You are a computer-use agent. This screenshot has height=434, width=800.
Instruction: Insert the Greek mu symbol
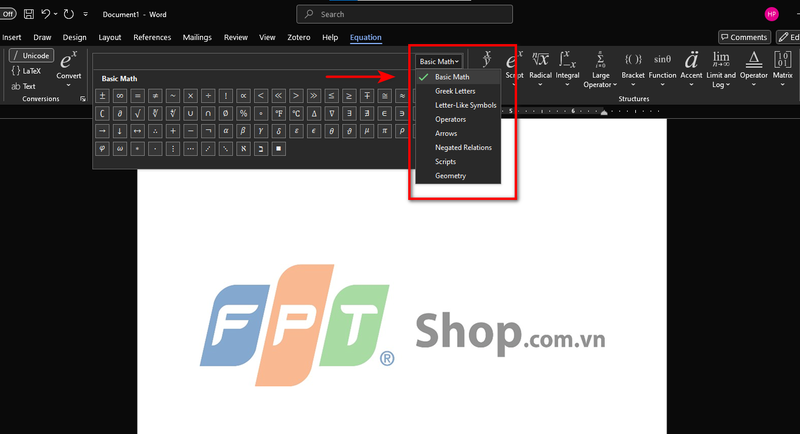tap(367, 131)
